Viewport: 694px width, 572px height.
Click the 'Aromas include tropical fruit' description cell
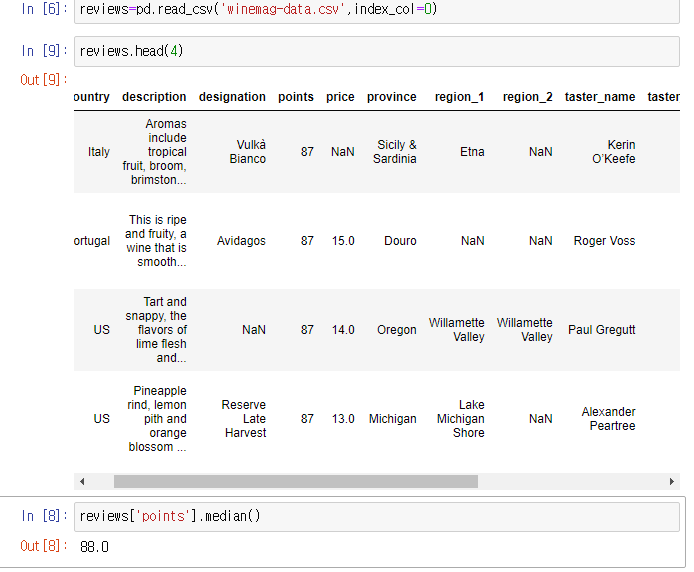(x=154, y=152)
